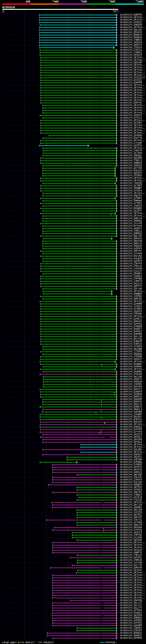Screen dimensions: 146x644
Task: Click the orange ~40% legend segment
Action: [x=45, y=4]
